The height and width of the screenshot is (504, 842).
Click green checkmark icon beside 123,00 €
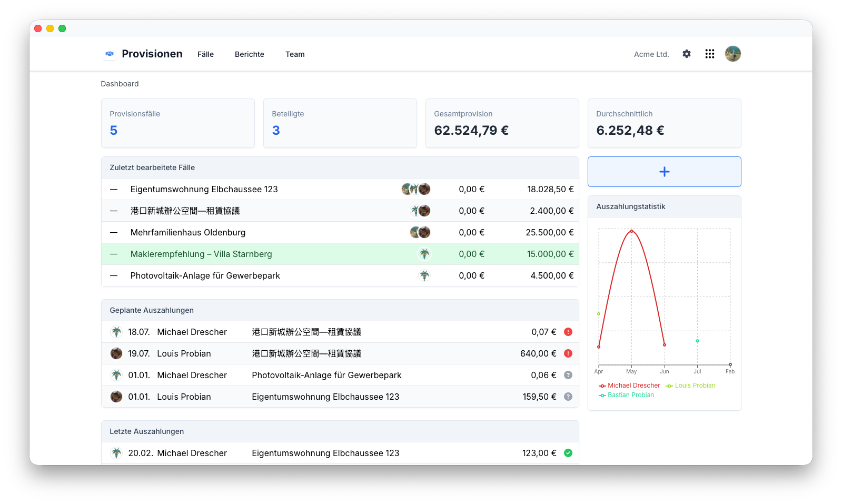coord(568,453)
